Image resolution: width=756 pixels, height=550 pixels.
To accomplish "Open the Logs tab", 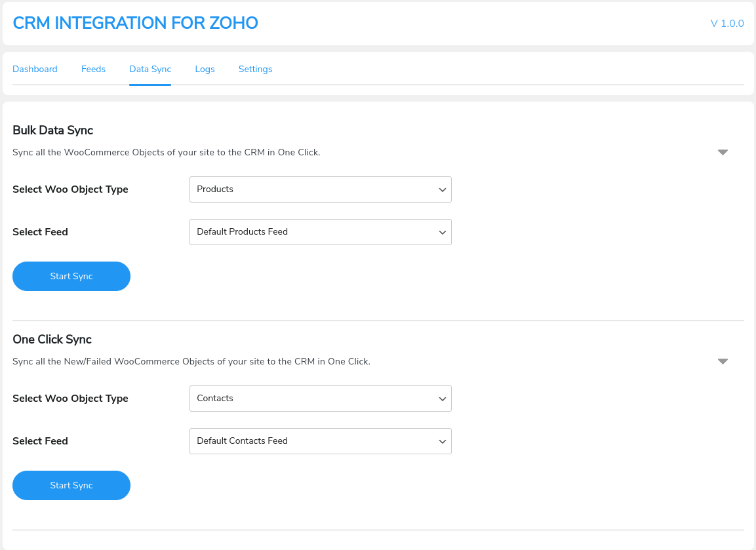I will pos(205,69).
